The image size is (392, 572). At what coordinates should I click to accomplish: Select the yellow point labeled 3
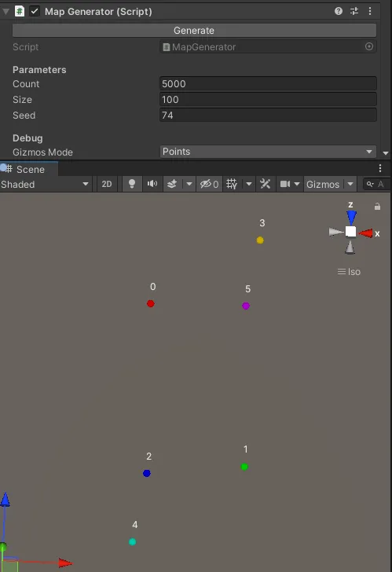tap(260, 240)
